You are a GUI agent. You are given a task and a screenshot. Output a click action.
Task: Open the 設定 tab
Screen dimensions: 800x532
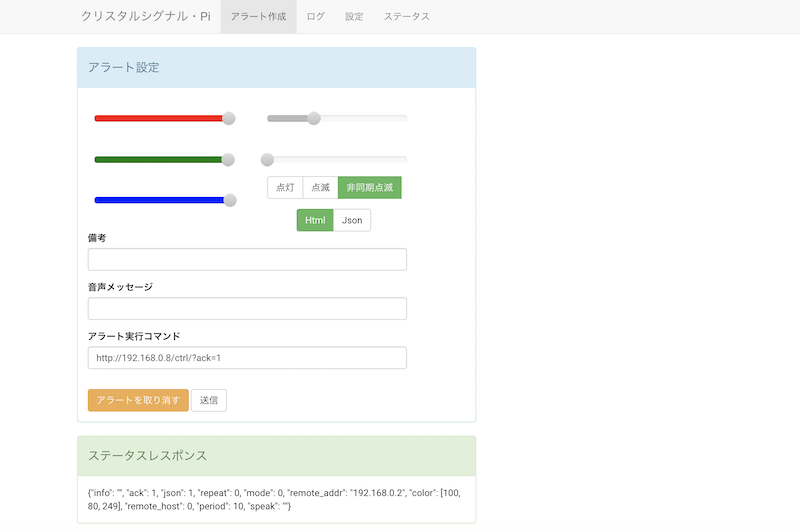354,17
